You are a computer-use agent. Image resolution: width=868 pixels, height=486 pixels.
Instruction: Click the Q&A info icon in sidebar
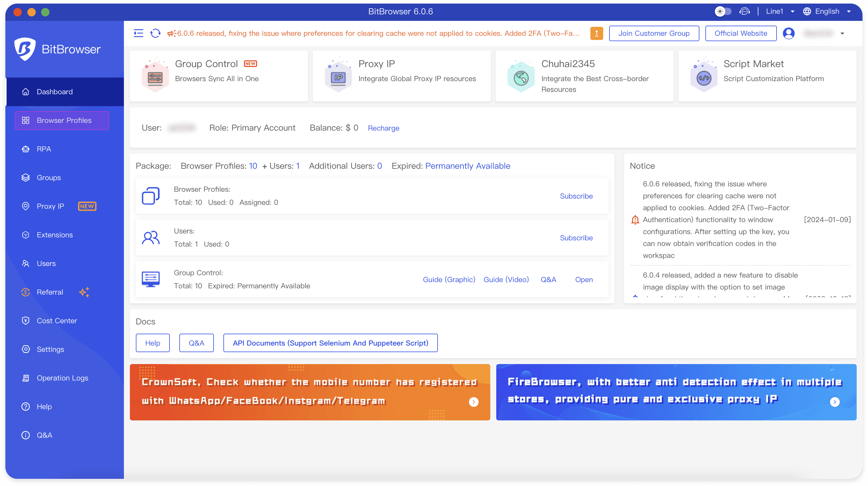[26, 435]
